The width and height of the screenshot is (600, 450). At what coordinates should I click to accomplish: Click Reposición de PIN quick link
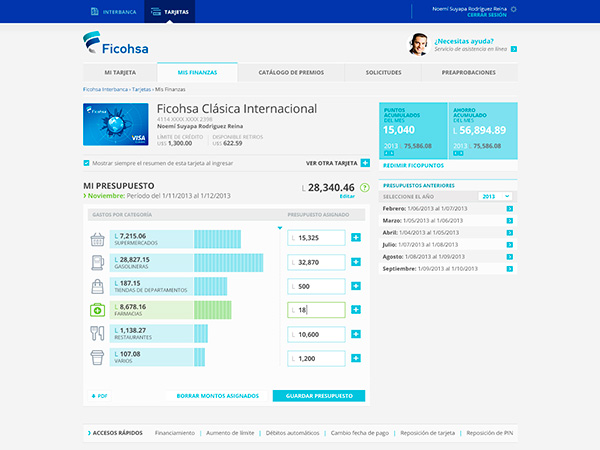490,433
